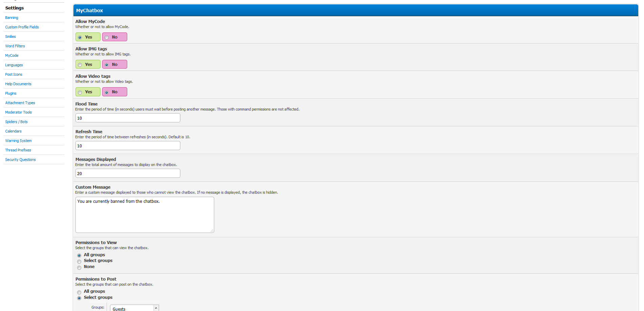
Task: Click the Flood Time input field
Action: 128,118
